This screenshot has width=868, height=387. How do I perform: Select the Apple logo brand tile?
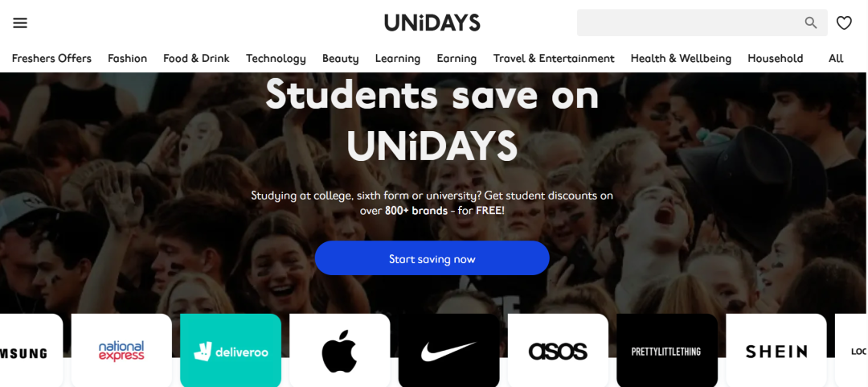click(339, 351)
